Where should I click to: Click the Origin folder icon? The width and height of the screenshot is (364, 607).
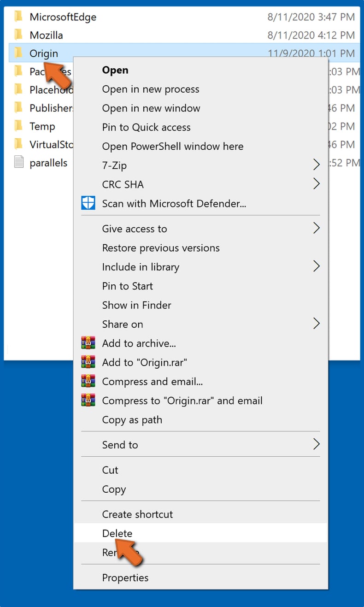18,53
